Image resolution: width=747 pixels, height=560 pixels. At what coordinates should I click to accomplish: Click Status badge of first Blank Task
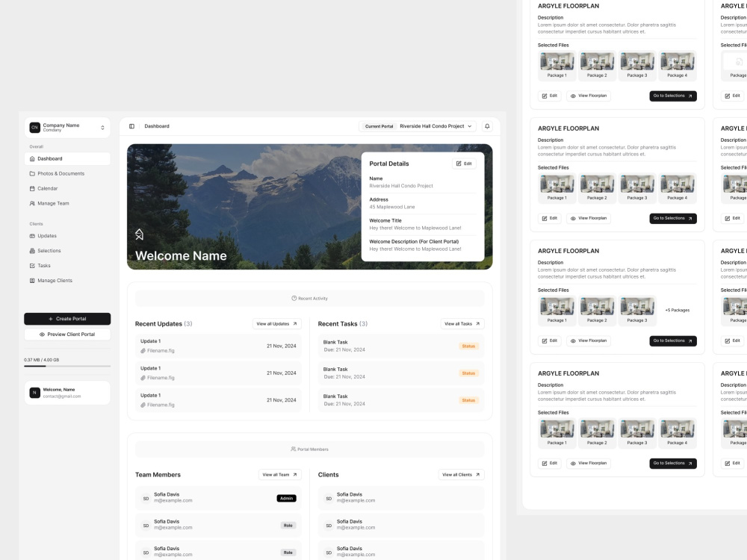tap(468, 346)
